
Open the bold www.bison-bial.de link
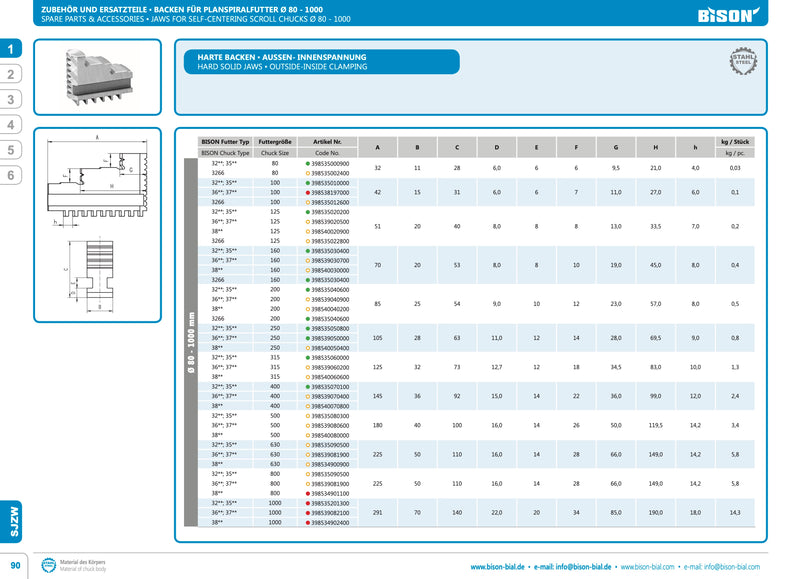pos(506,567)
